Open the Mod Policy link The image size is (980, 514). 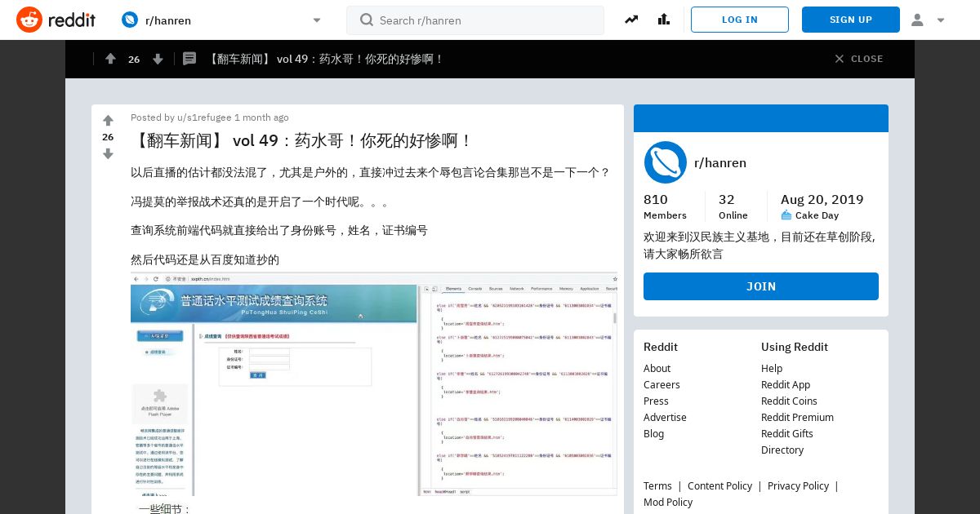pos(668,502)
